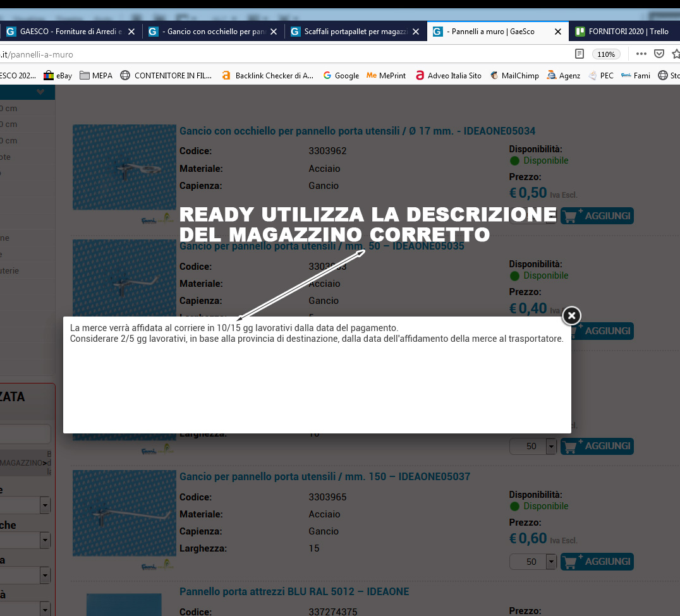This screenshot has width=680, height=616.
Task: Click product code 337274375
Action: pos(332,612)
